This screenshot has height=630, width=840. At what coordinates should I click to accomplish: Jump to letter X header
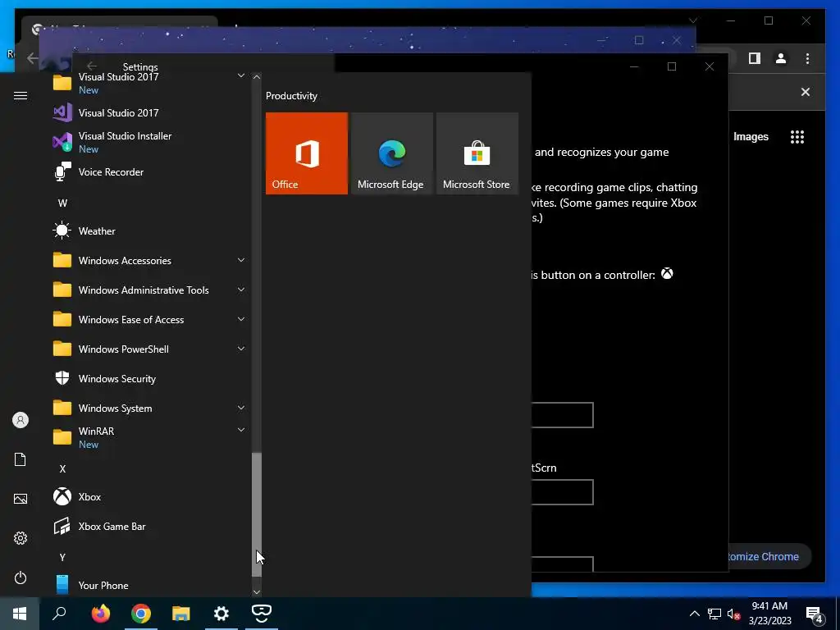point(62,468)
